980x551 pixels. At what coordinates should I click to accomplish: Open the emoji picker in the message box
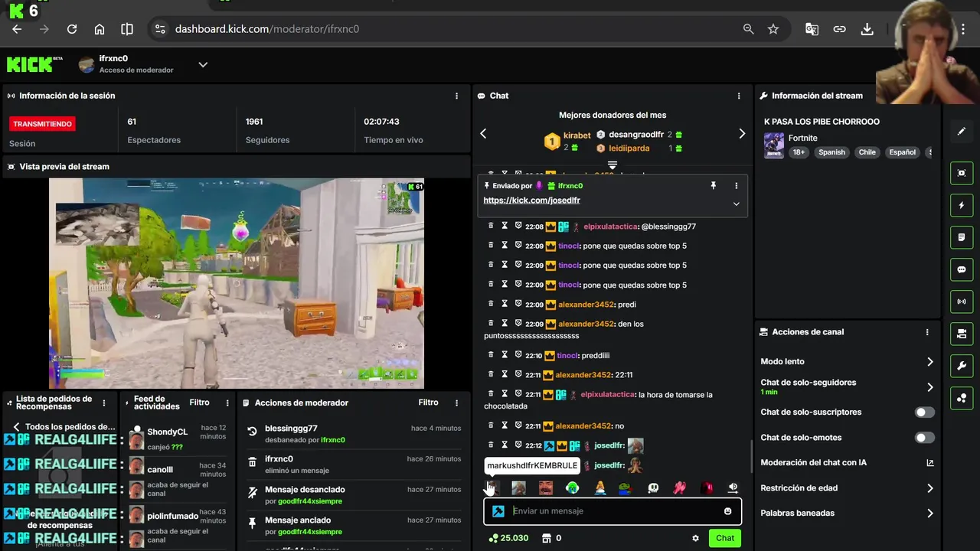[727, 511]
